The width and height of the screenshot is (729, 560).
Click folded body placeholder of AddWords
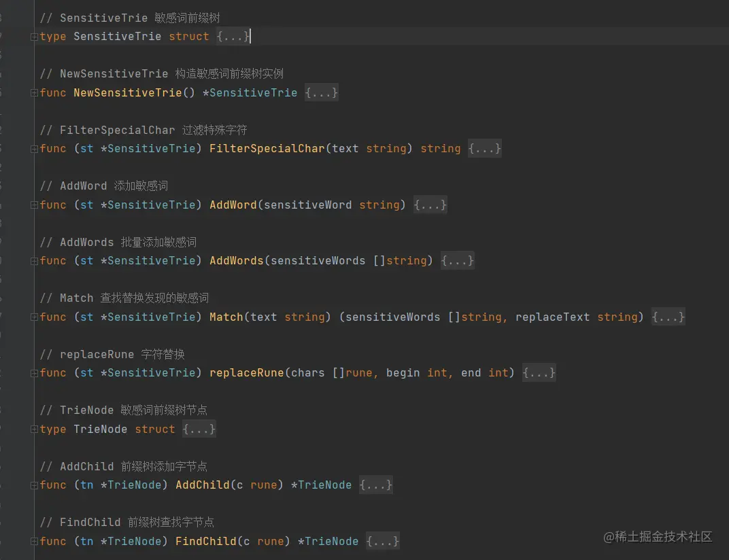click(458, 261)
